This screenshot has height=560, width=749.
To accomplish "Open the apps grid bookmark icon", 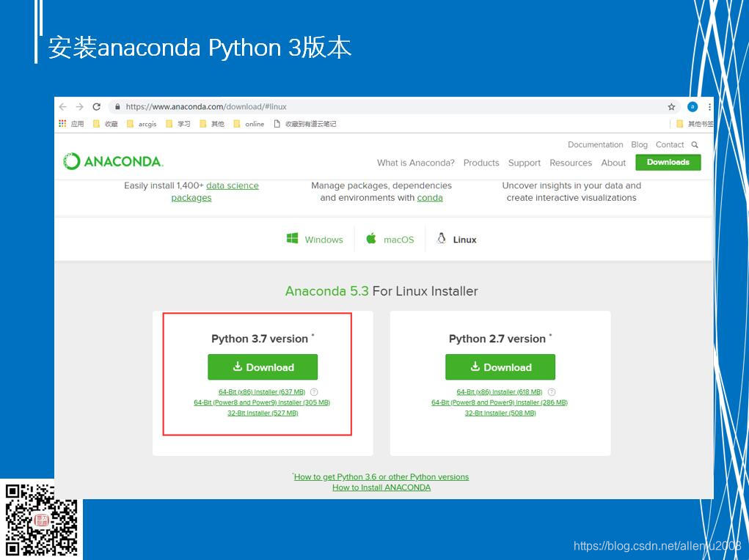I will point(62,124).
